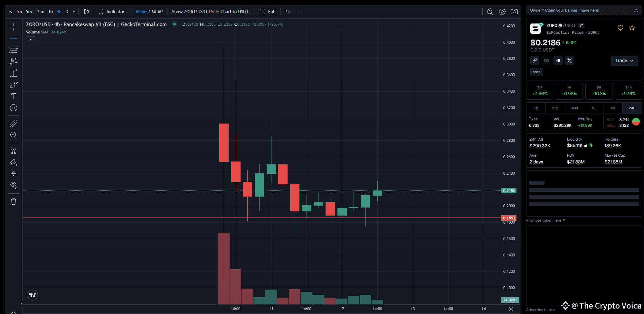
Task: Collapse the indicator legend chevron
Action: [31, 40]
